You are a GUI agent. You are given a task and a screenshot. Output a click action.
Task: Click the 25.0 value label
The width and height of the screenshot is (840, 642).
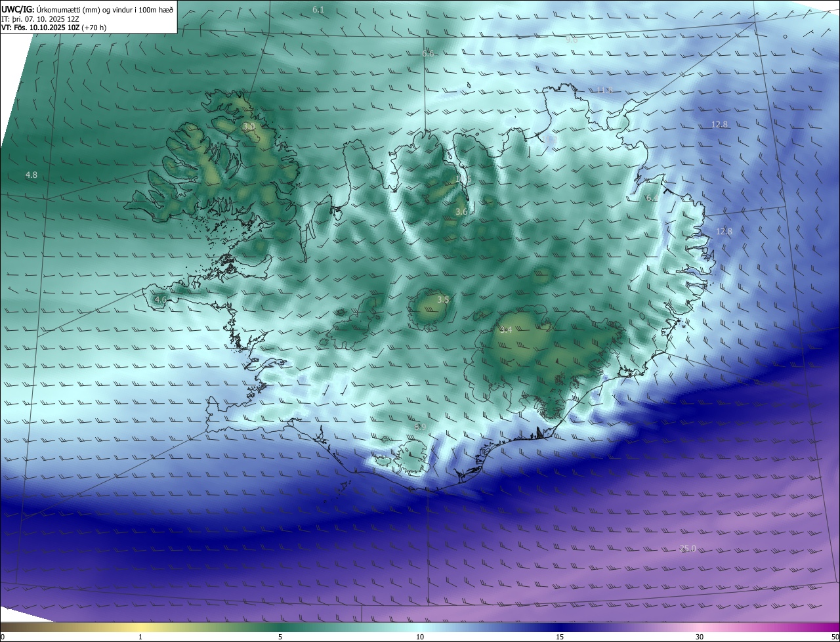688,549
